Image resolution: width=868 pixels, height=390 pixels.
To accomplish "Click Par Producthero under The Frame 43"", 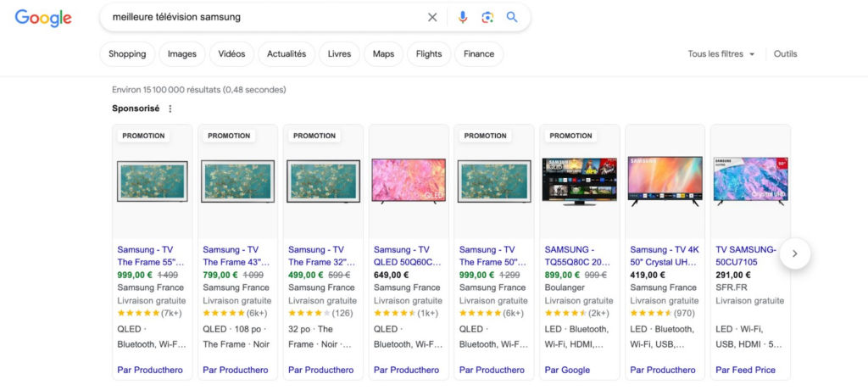I will point(236,370).
